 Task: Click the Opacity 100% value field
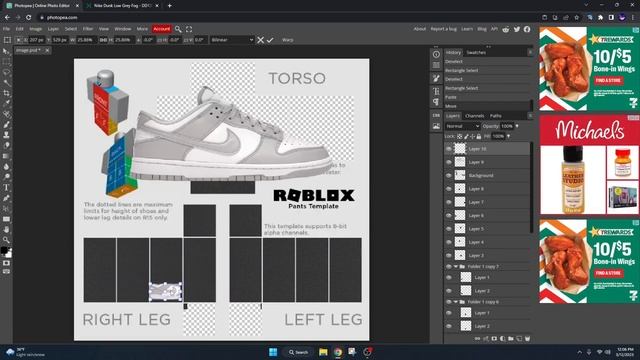click(x=507, y=127)
